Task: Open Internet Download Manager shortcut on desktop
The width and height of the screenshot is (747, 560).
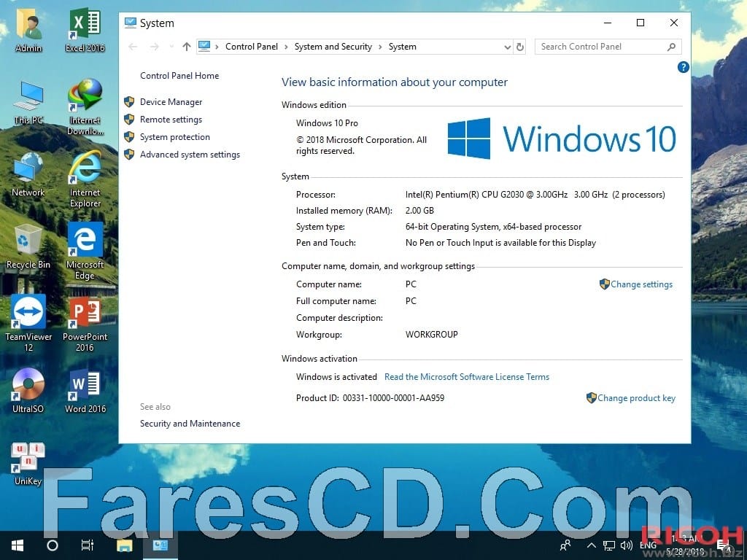Action: point(85,106)
